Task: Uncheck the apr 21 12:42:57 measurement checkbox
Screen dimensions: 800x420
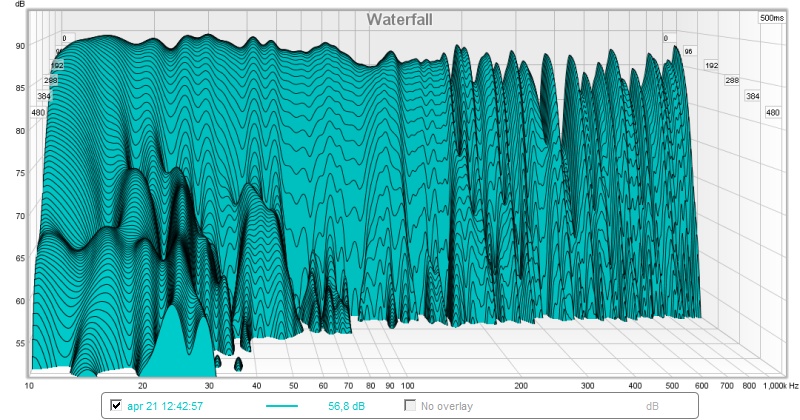Action: [x=116, y=406]
